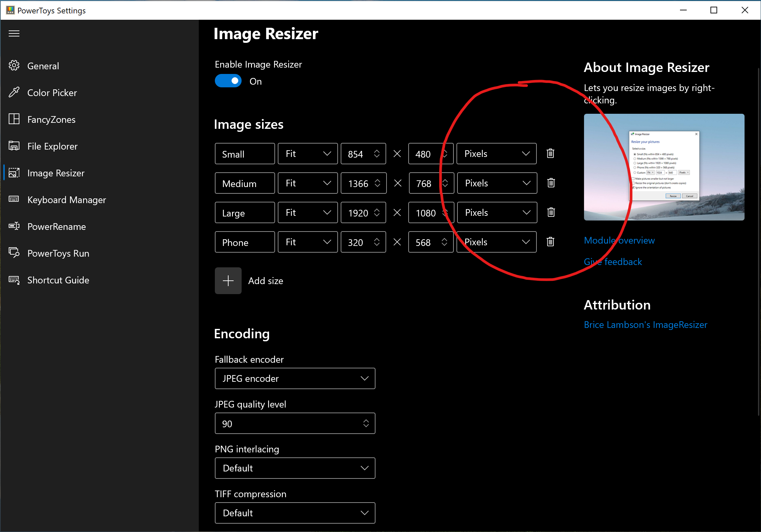This screenshot has width=761, height=532.
Task: Open the units dropdown for Large size
Action: tap(497, 212)
